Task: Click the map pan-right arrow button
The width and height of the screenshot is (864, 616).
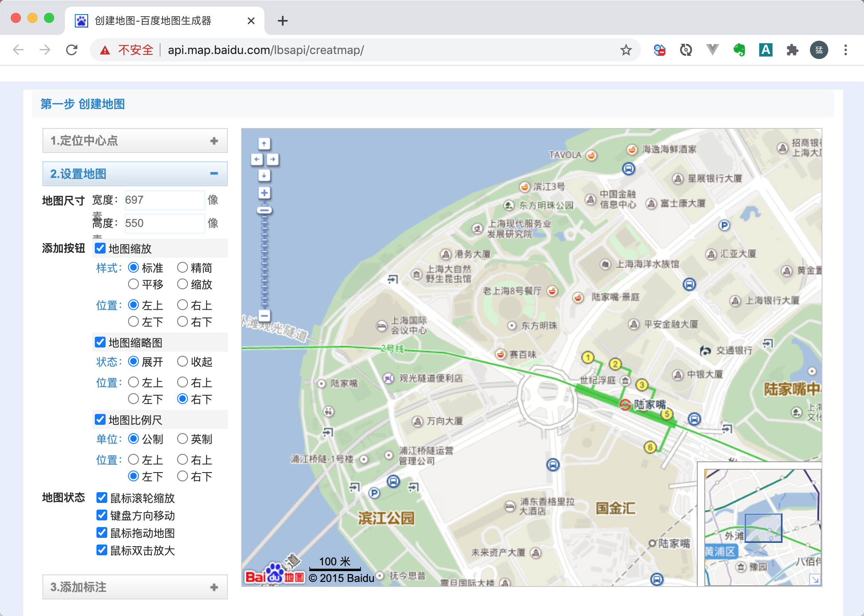Action: click(x=272, y=159)
